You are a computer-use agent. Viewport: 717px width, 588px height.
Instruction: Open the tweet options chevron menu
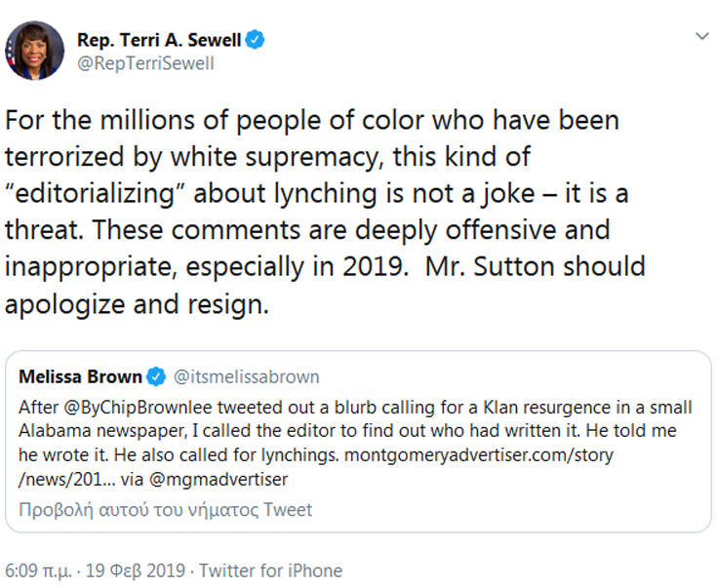tap(700, 36)
